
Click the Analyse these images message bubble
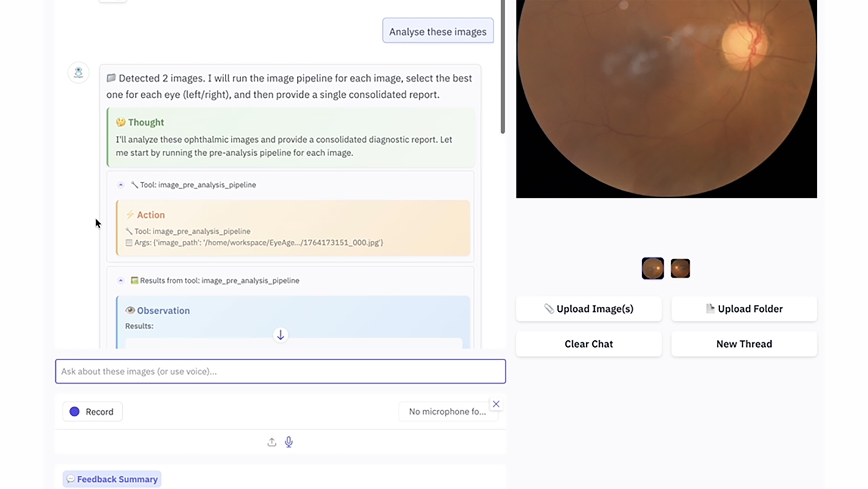(438, 31)
